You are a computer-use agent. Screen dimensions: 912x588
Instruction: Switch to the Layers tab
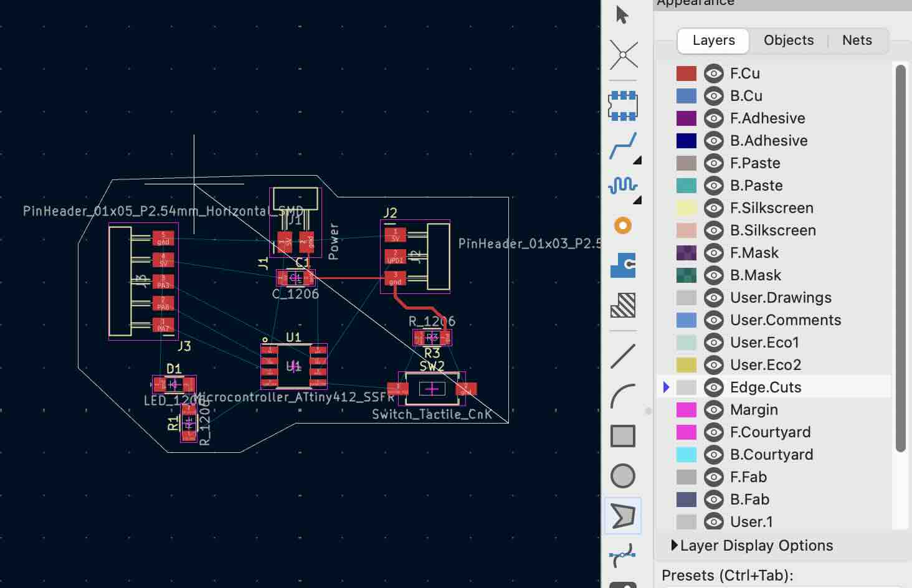(713, 40)
